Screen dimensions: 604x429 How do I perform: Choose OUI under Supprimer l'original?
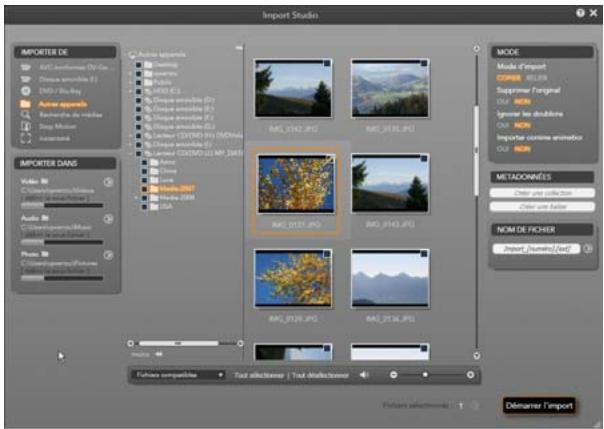pos(503,102)
